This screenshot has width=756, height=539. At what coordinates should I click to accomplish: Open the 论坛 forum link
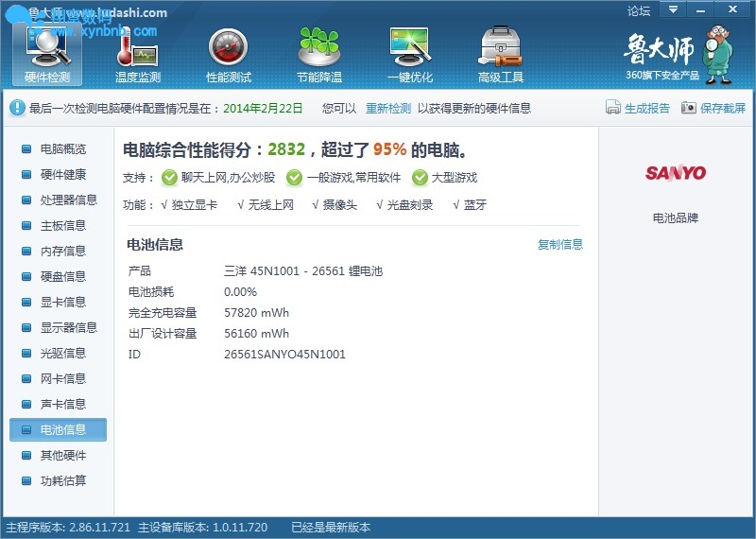click(x=639, y=11)
